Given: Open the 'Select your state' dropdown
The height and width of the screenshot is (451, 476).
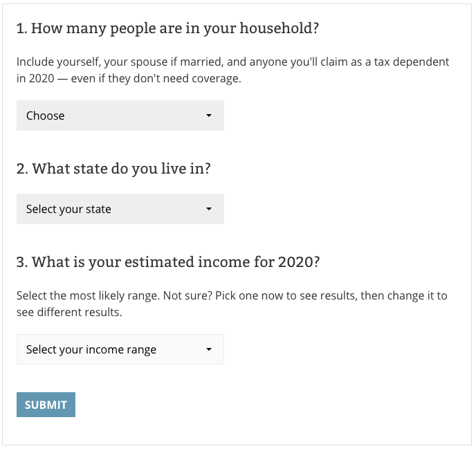Looking at the screenshot, I should tap(120, 209).
